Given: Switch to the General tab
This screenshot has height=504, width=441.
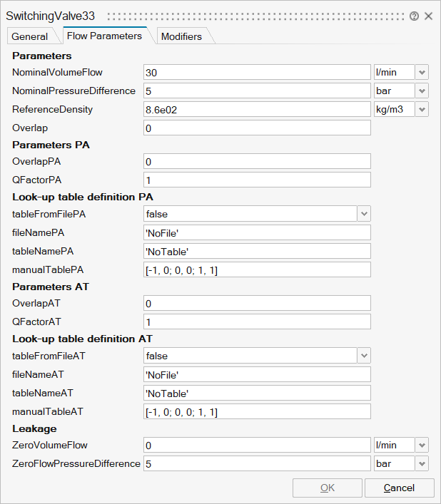Looking at the screenshot, I should click(x=30, y=36).
